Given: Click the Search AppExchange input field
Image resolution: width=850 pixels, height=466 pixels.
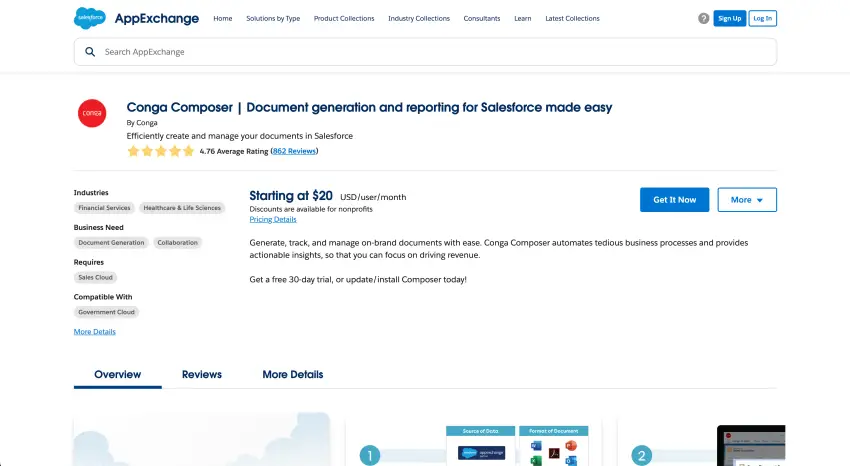Looking at the screenshot, I should 430,52.
